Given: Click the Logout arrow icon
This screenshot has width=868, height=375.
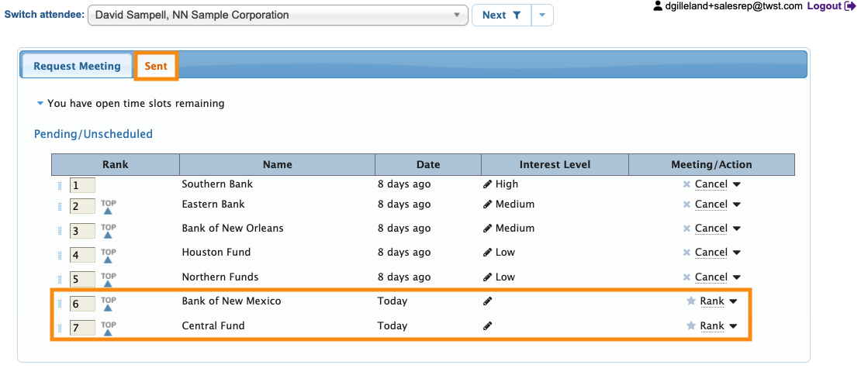Looking at the screenshot, I should click(x=850, y=6).
